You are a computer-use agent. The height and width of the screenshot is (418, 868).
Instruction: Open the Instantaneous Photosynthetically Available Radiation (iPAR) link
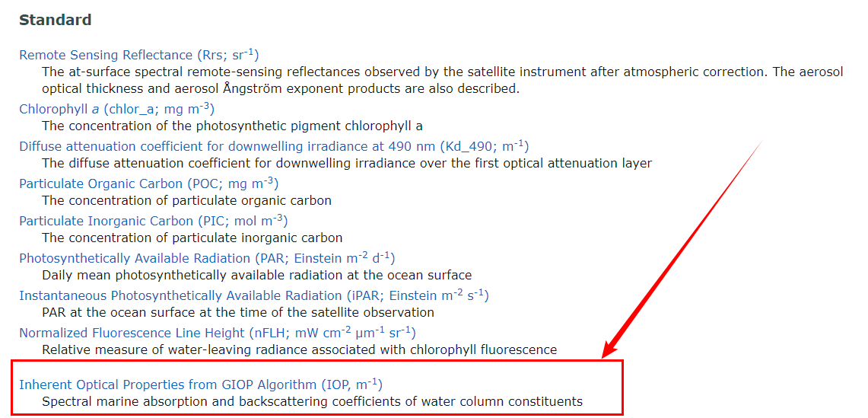(x=254, y=295)
